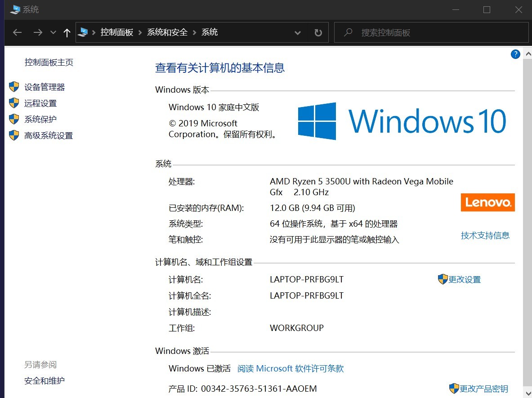Viewport: 532px width, 398px height.
Task: Click 更改设置 for computer name
Action: [x=465, y=280]
